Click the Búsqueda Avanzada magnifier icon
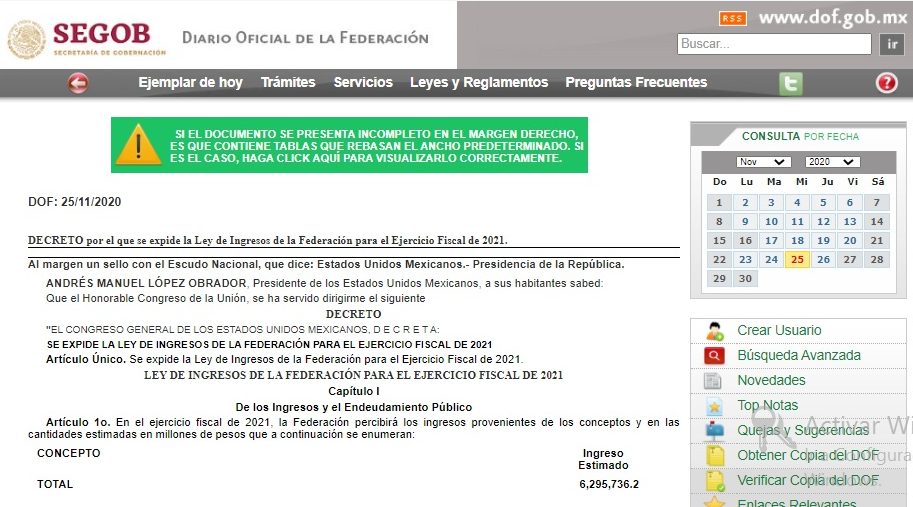The image size is (913, 507). coord(714,356)
